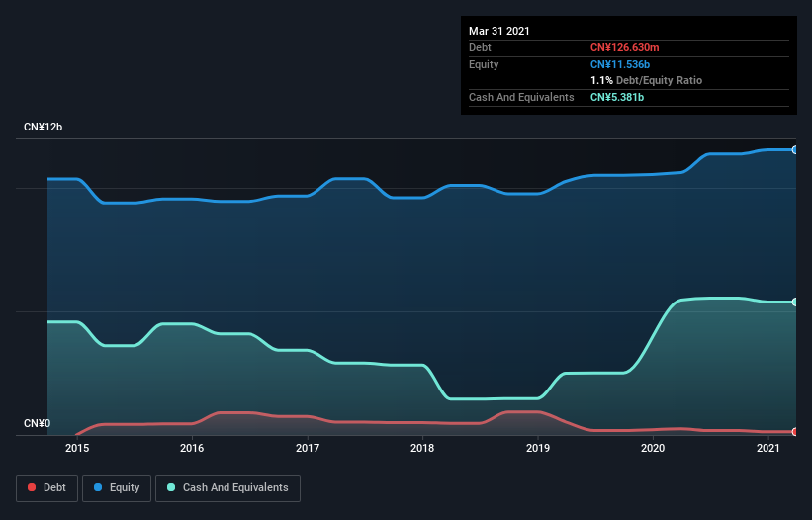This screenshot has height=520, width=812.
Task: Click the red Debt endpoint marker
Action: tap(795, 432)
